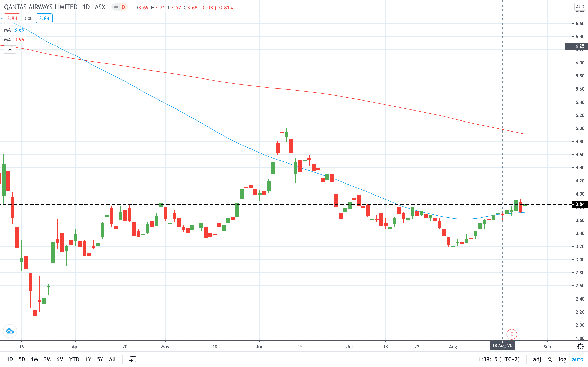The width and height of the screenshot is (588, 367).
Task: Switch to 5Y range
Action: (100, 359)
